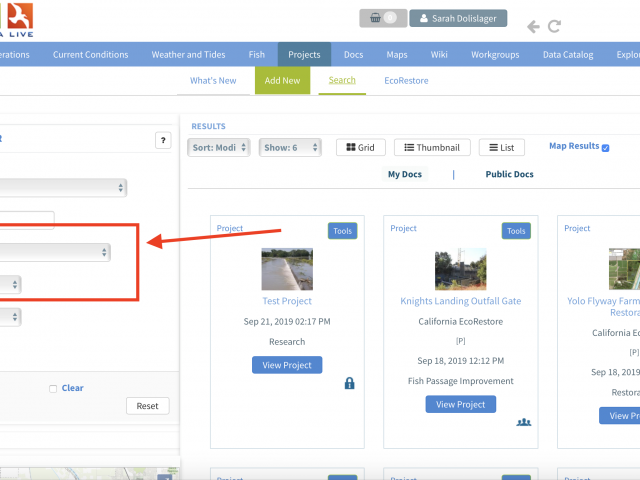Image resolution: width=640 pixels, height=480 pixels.
Task: Open Tools on the Test Project card
Action: tap(342, 231)
